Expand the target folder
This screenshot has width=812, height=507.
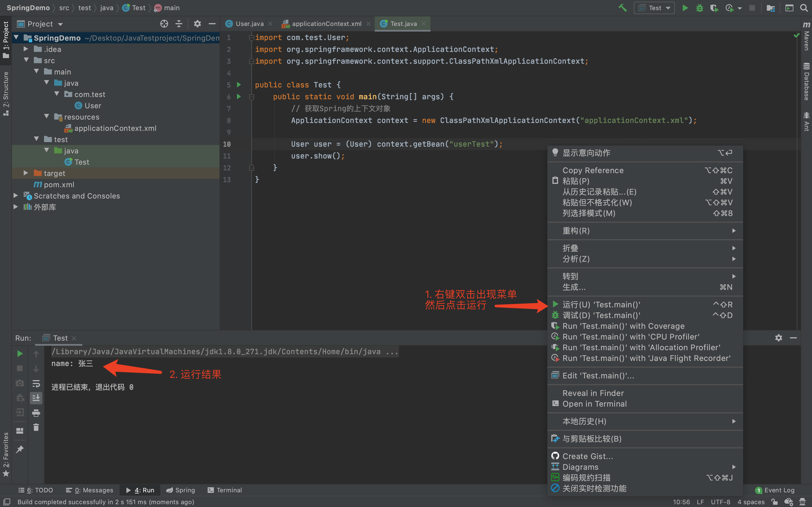coord(26,173)
